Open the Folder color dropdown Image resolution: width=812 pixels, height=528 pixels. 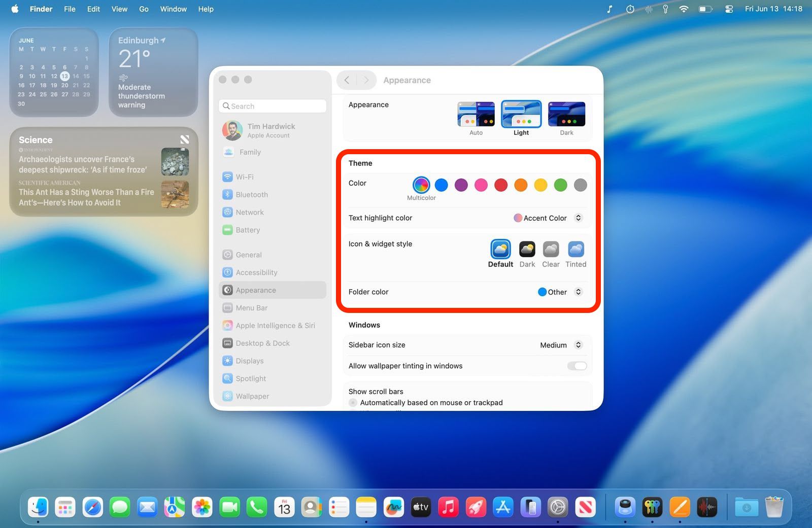[x=578, y=292]
